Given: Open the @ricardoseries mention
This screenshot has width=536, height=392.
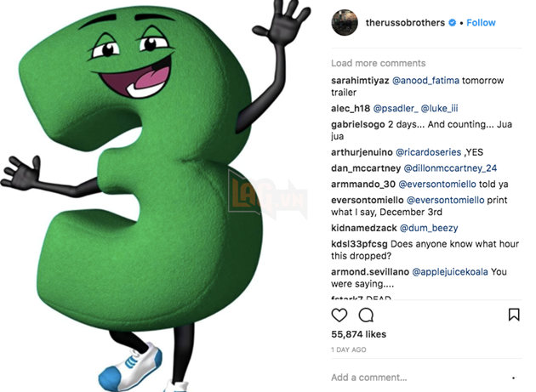Looking at the screenshot, I should pyautogui.click(x=428, y=152).
